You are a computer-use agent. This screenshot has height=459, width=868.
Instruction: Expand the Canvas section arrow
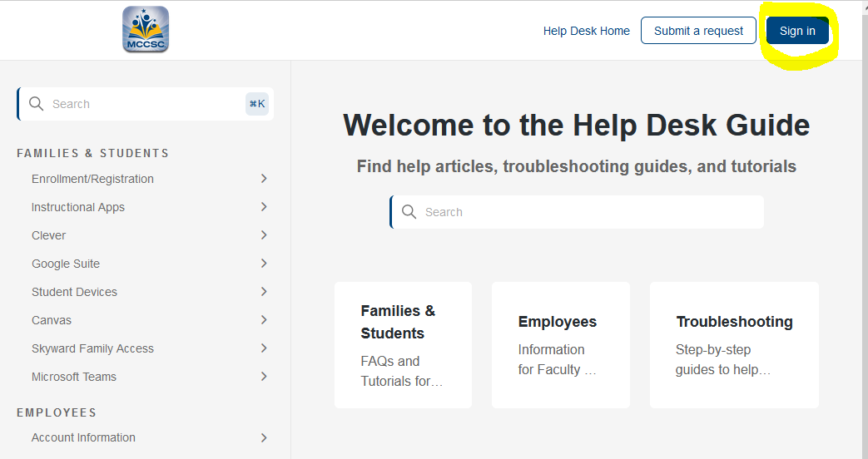pos(264,320)
